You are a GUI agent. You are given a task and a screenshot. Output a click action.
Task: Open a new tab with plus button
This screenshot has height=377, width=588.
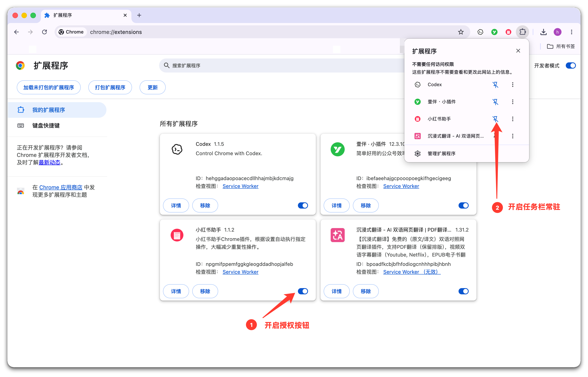point(139,15)
